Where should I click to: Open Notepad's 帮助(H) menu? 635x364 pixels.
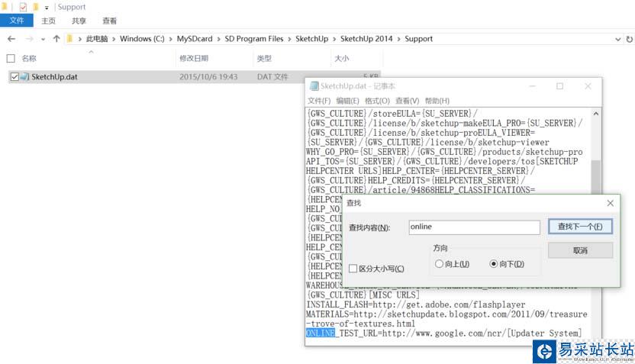coord(437,101)
